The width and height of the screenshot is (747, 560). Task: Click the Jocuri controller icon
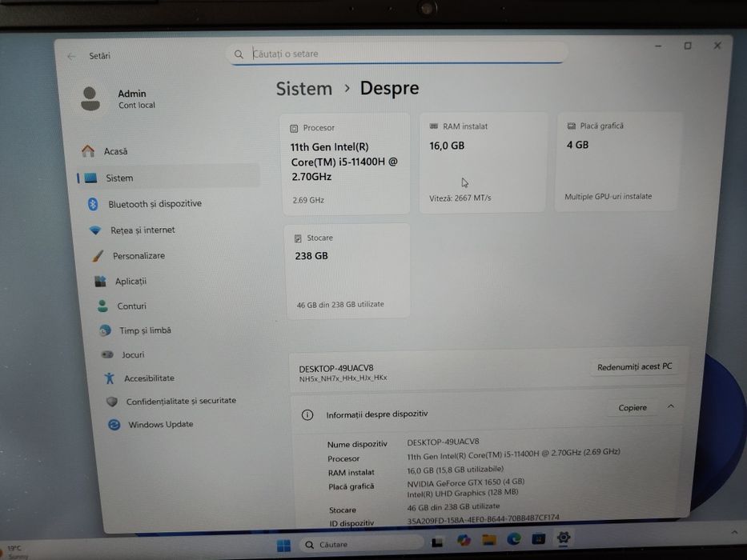(x=107, y=354)
